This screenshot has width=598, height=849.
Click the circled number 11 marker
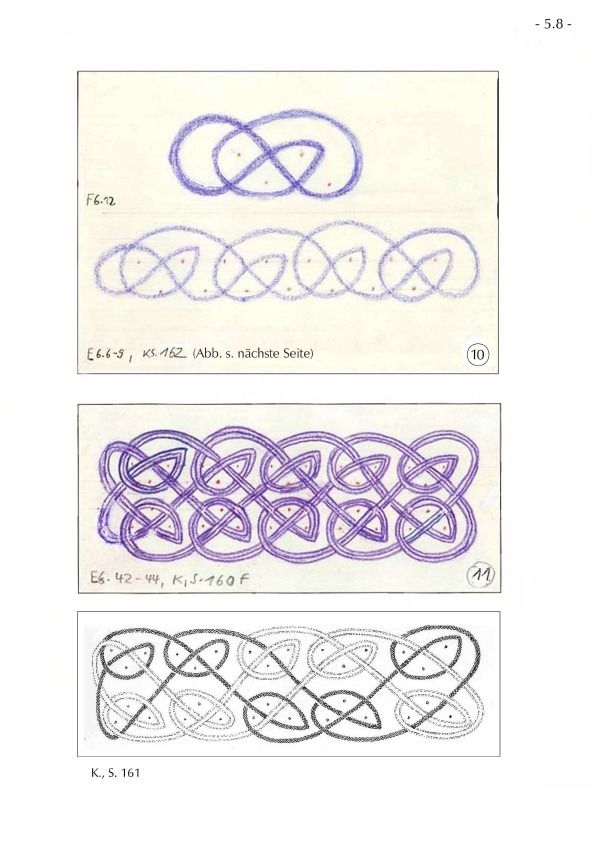click(x=479, y=576)
